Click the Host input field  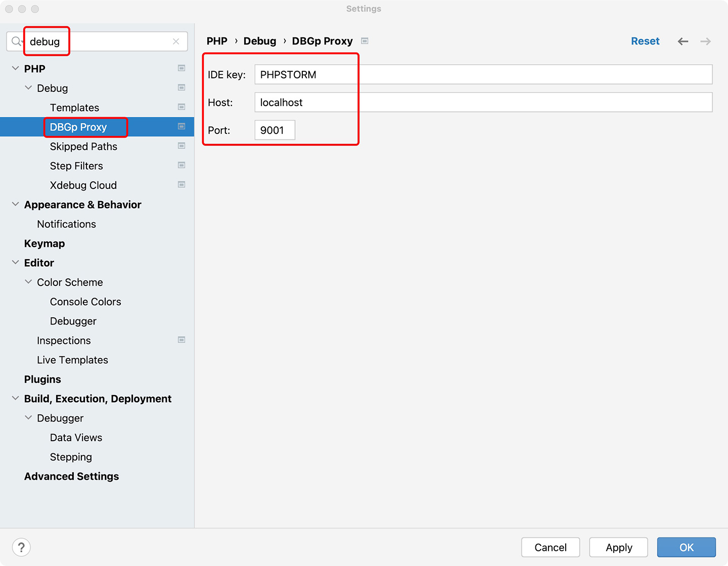tap(483, 102)
